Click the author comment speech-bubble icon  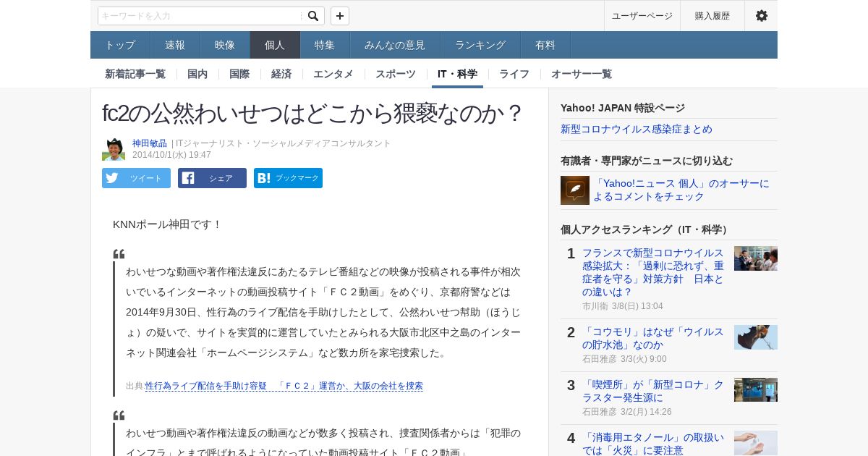point(575,190)
